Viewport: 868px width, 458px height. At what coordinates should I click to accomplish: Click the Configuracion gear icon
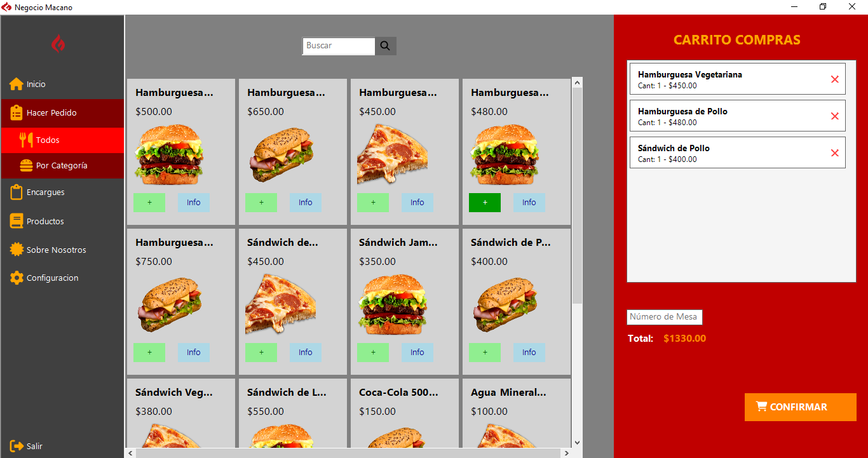(17, 278)
